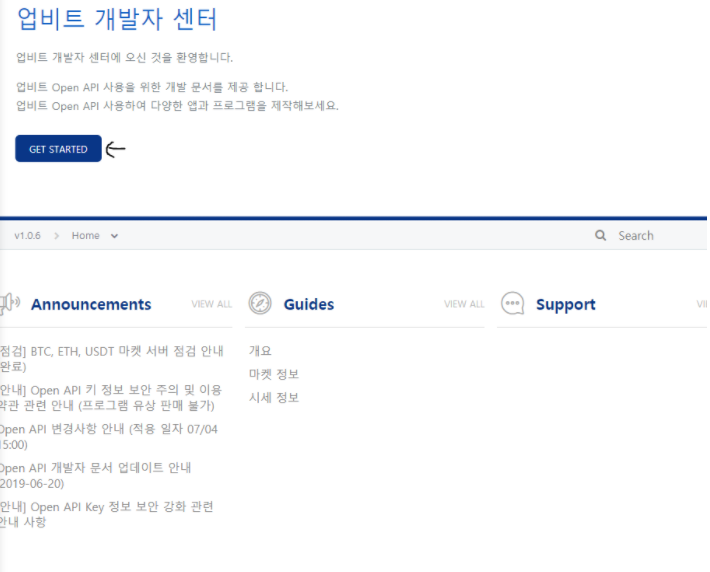Open the Home breadcrumb dropdown arrow

[115, 236]
